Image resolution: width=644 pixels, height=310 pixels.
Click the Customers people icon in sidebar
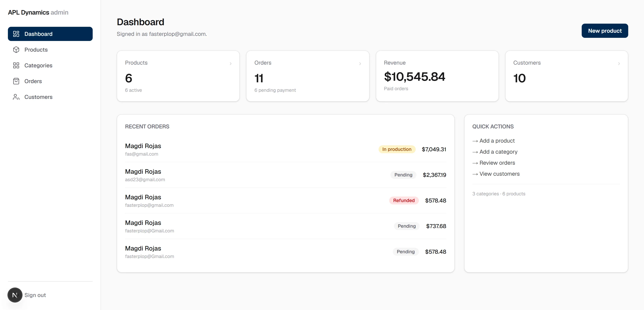pyautogui.click(x=16, y=97)
